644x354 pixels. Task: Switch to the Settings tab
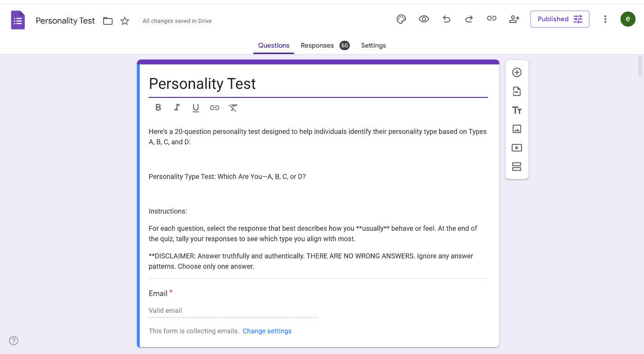coord(373,46)
